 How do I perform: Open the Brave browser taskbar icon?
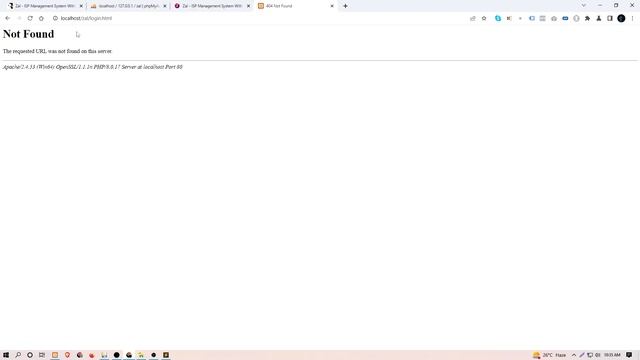67,355
